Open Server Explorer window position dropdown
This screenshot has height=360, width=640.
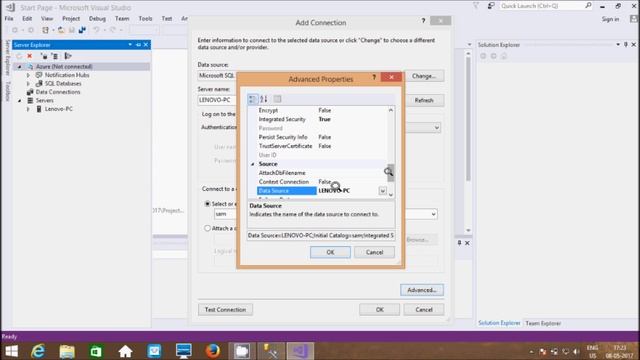pyautogui.click(x=130, y=44)
